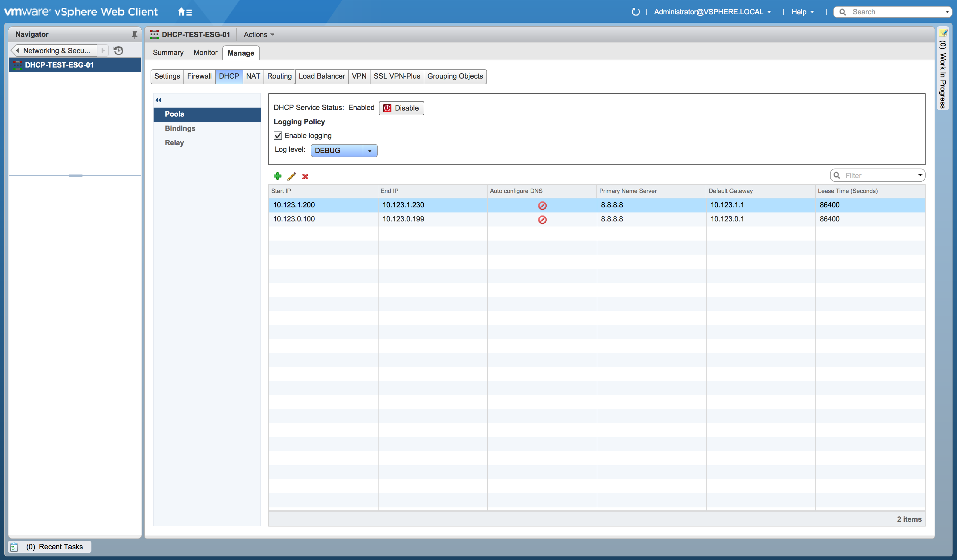Click the edge gateway icon beside title
The height and width of the screenshot is (560, 957).
point(154,35)
